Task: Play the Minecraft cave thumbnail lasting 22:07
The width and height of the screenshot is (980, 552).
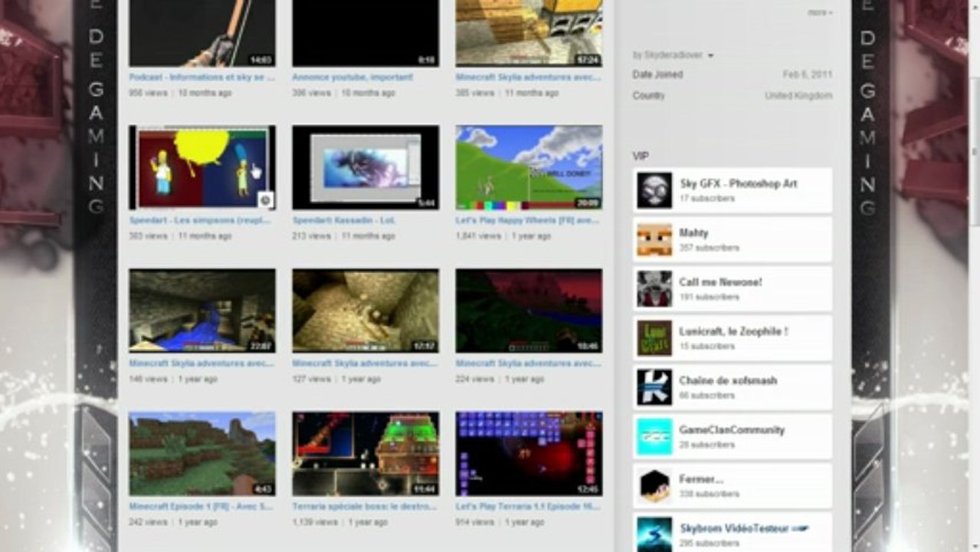Action: (202, 310)
